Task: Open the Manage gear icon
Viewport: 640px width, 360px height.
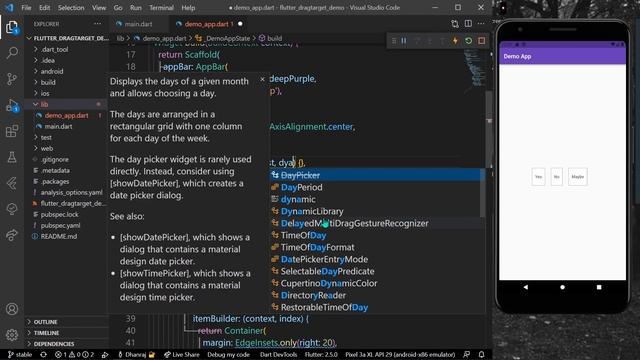Action: tap(12, 335)
